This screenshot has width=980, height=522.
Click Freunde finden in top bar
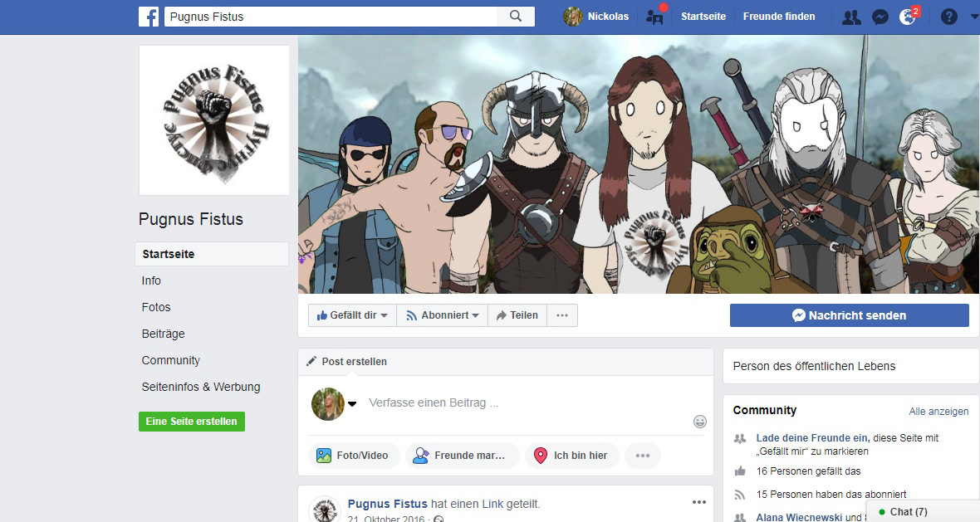coord(779,17)
